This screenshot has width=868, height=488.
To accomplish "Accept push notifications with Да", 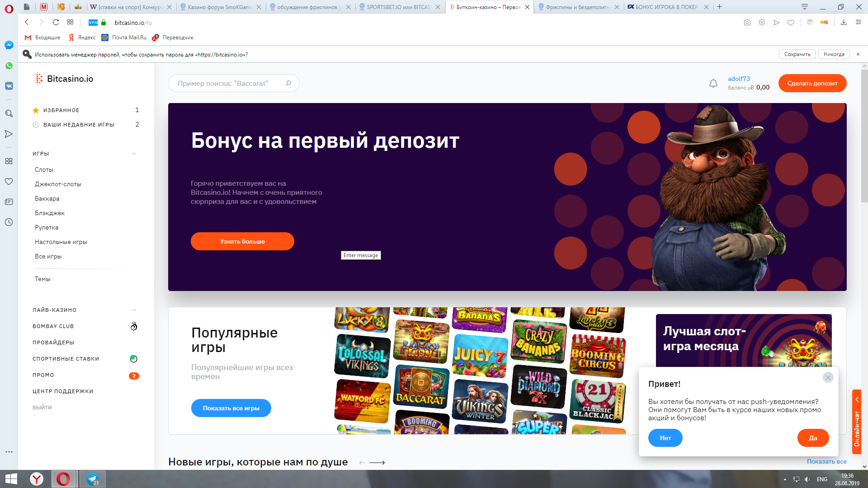I will [813, 438].
